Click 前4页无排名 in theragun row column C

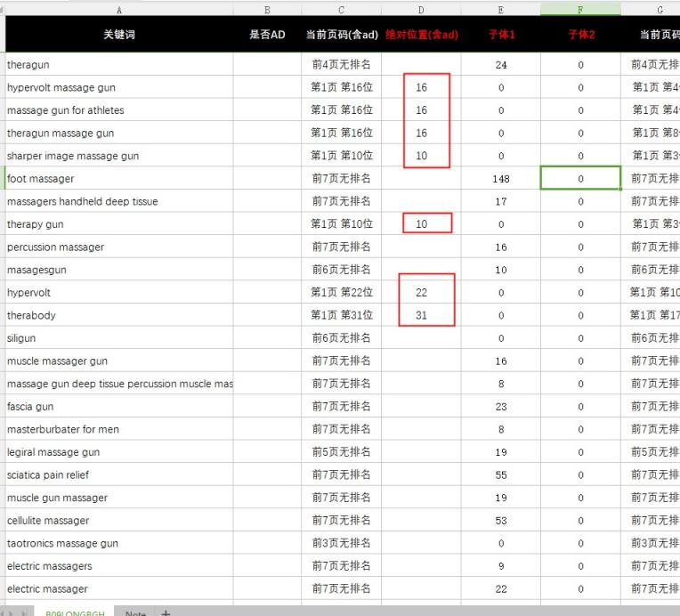click(x=341, y=65)
